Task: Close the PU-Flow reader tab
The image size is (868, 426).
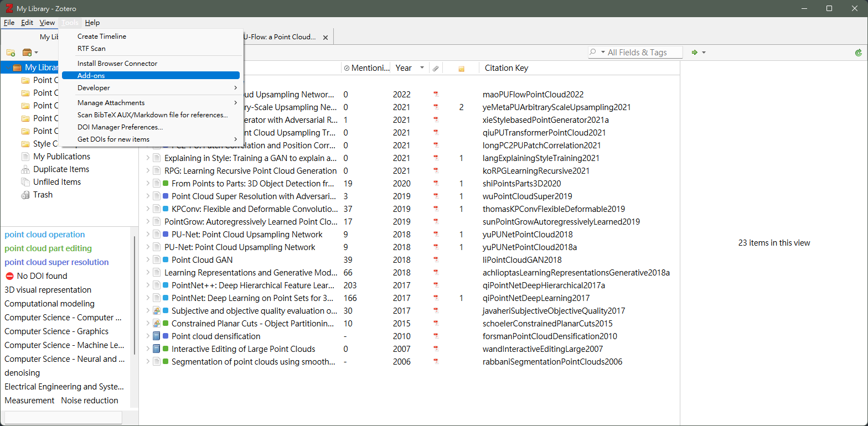Action: click(x=325, y=38)
